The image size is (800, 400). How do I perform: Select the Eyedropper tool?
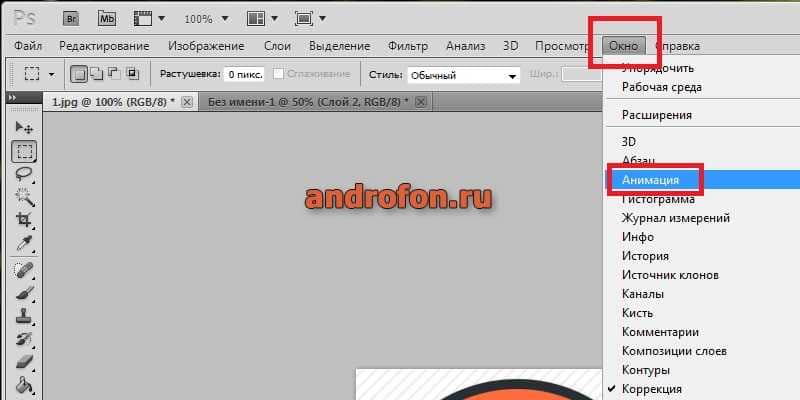(x=24, y=243)
